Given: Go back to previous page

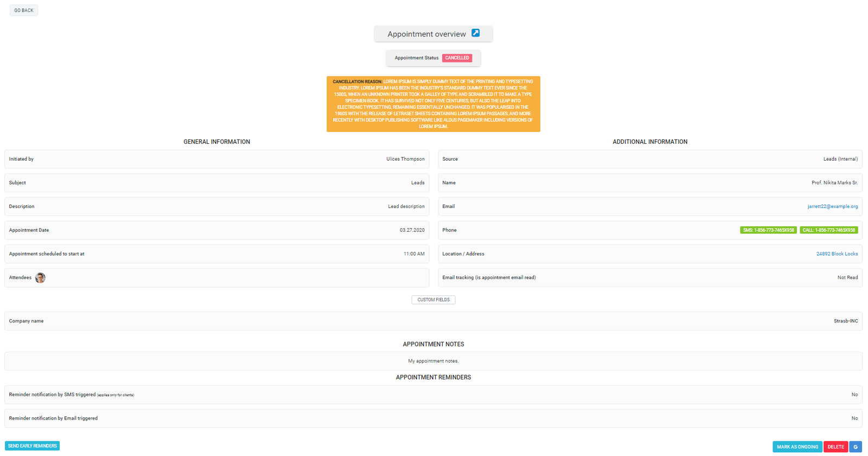Looking at the screenshot, I should click(x=24, y=10).
